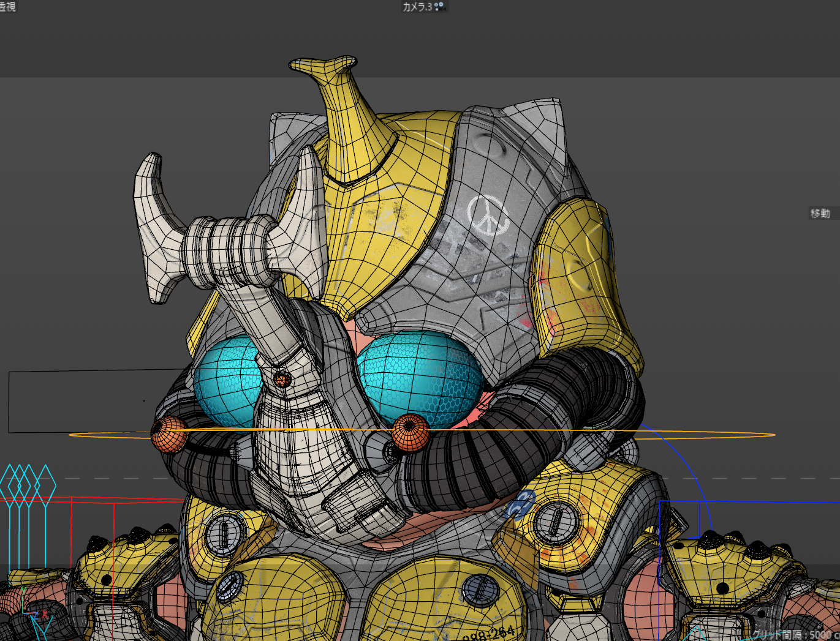Click the camera link icon beside カメラ.3
The height and width of the screenshot is (641, 840).
point(440,6)
